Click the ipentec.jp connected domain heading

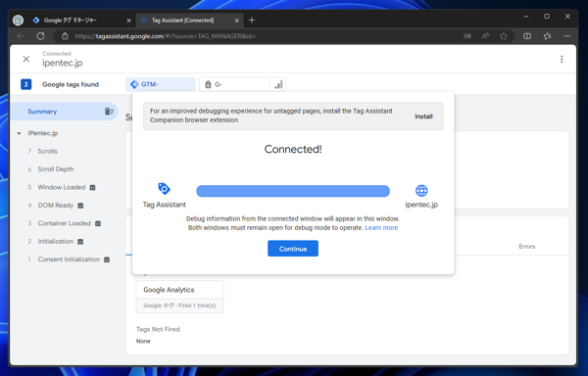tap(63, 63)
